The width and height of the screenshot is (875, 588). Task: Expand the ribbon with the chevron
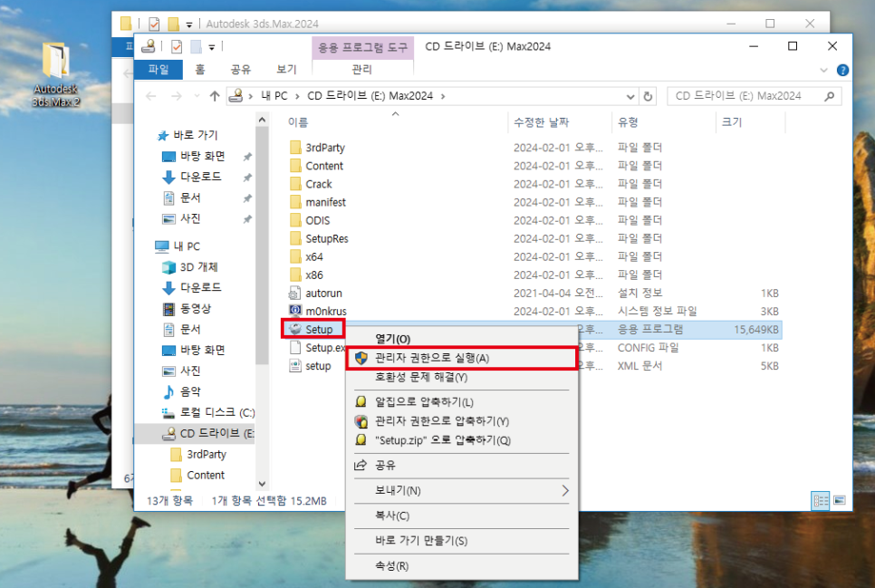(823, 70)
